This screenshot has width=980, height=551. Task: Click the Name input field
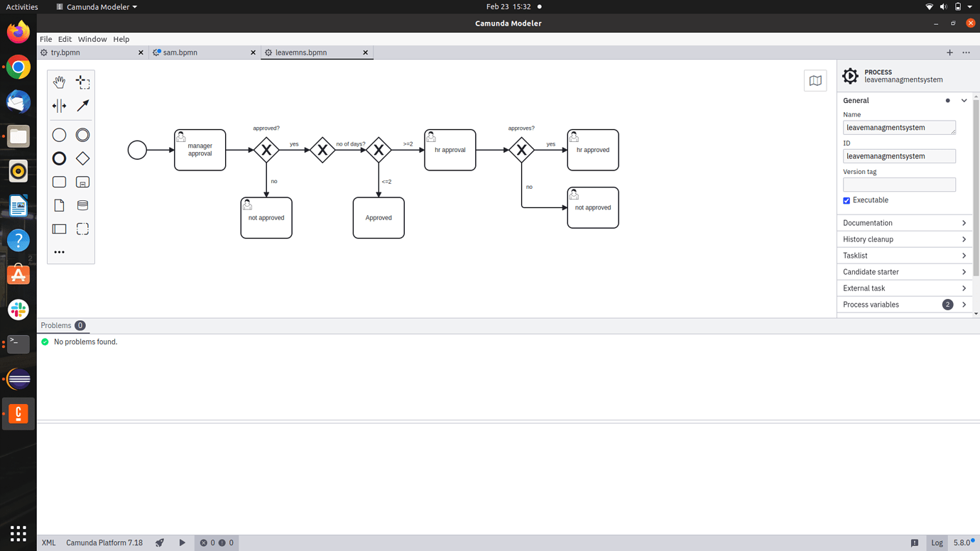click(x=899, y=128)
